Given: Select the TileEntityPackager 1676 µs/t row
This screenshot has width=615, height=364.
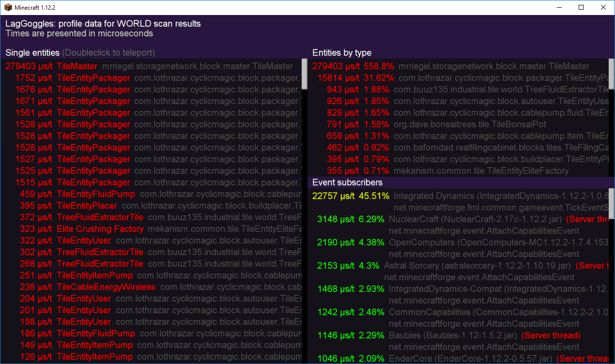Looking at the screenshot, I should click(151, 90).
